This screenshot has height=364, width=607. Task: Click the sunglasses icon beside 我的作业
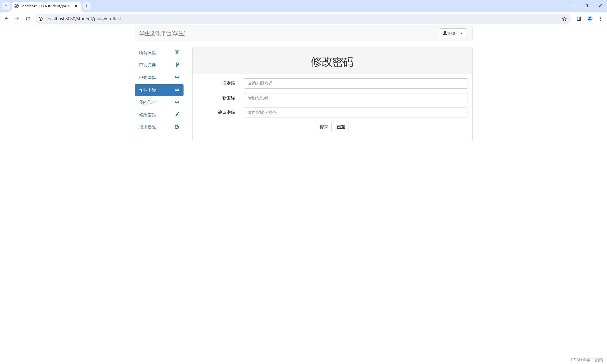click(177, 102)
